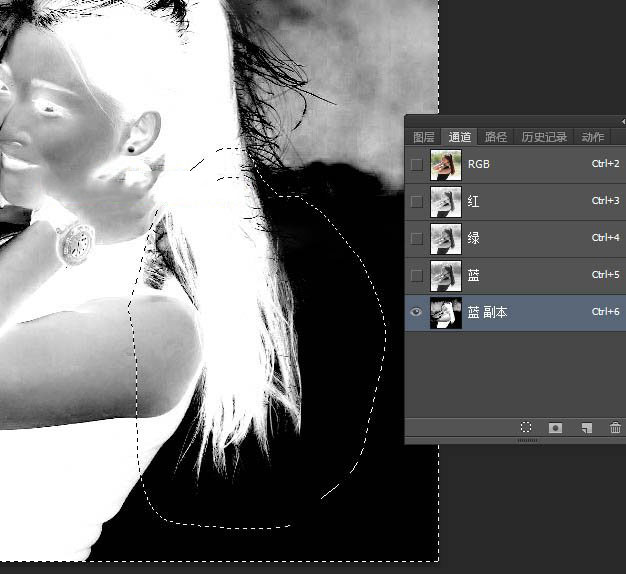Viewport: 626px width, 574px height.
Task: Create a new channel with bottom icon
Action: (587, 428)
